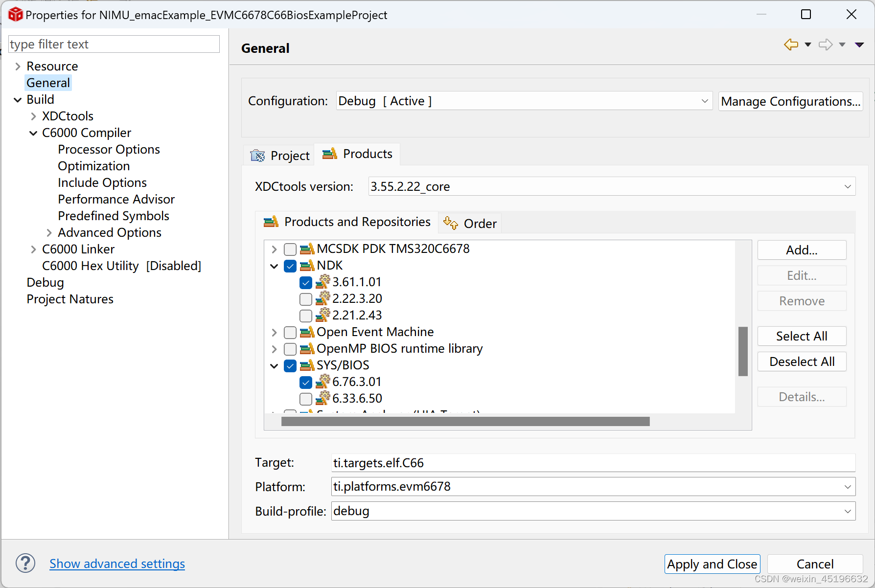Image resolution: width=875 pixels, height=588 pixels.
Task: Click the NDK 2.21.2.43 version icon
Action: pyautogui.click(x=322, y=316)
